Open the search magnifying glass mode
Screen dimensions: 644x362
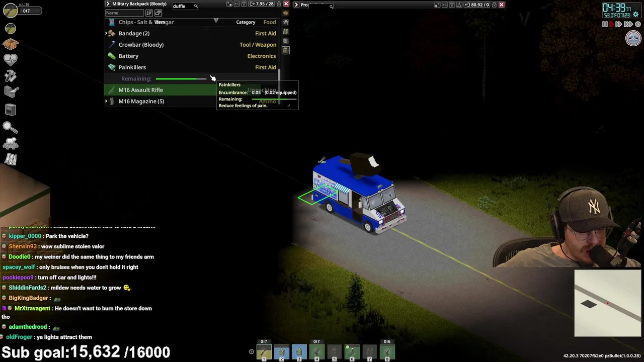[x=11, y=127]
